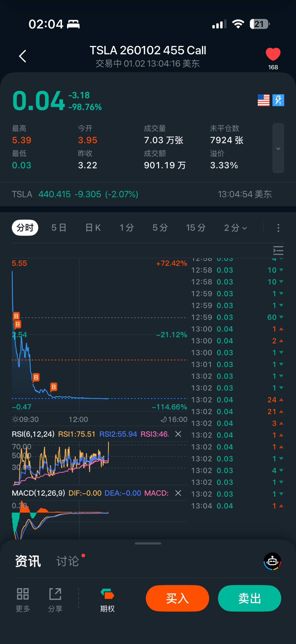Expand the quote details chevron panel
Viewport: 296px width, 644px height.
[278, 148]
